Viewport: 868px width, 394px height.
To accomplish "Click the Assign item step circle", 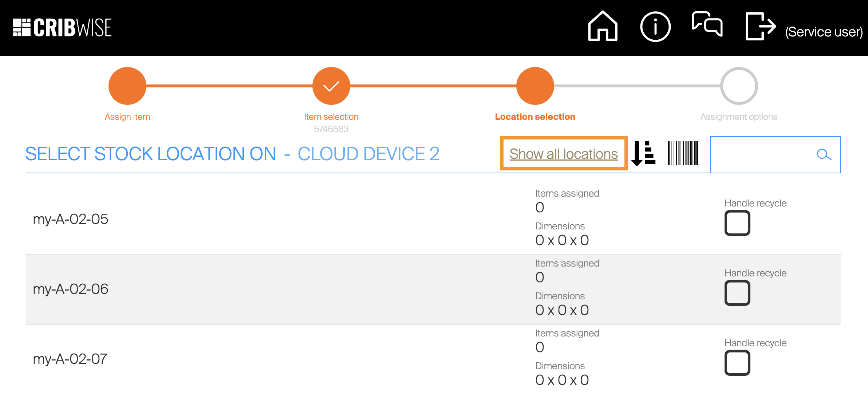I will [x=127, y=86].
